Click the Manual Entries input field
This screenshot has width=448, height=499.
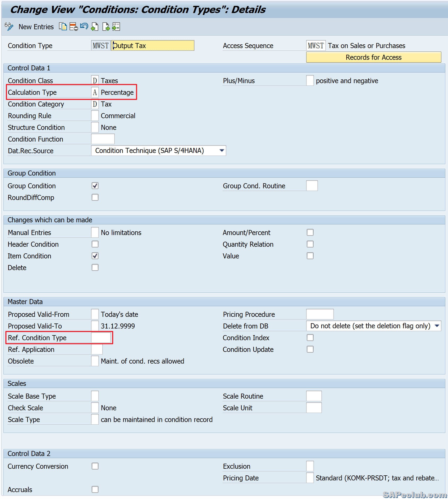coord(95,232)
